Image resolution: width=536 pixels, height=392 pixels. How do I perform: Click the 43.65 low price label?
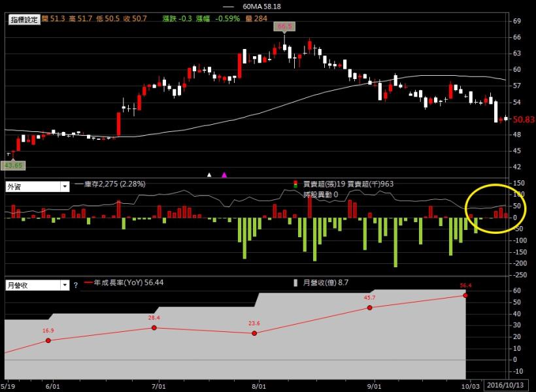13,165
